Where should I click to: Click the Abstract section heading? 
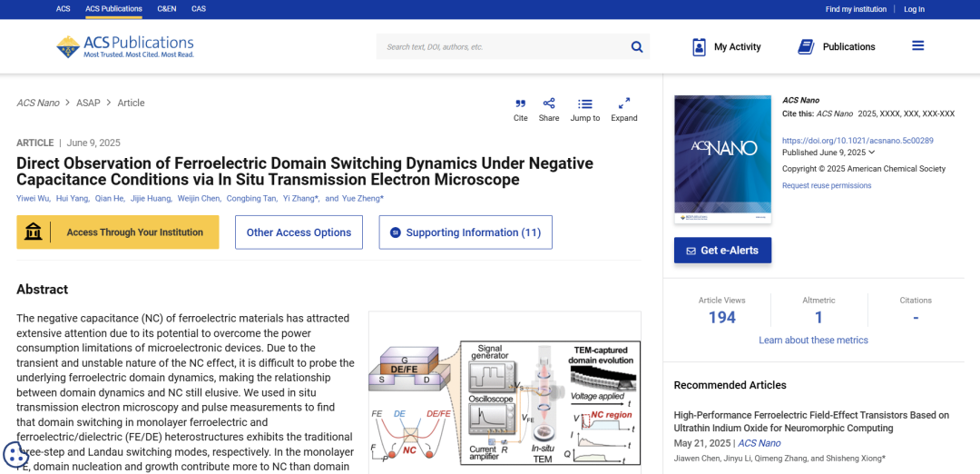[42, 290]
